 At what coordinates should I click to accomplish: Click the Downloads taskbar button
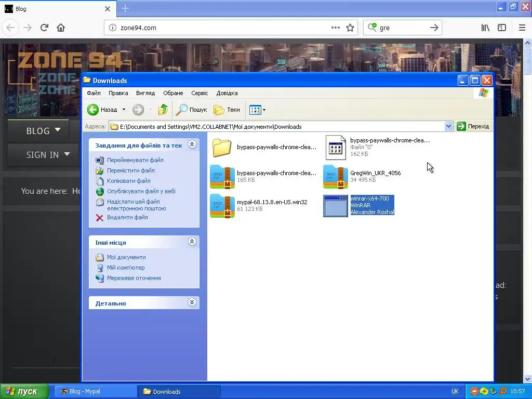(179, 392)
